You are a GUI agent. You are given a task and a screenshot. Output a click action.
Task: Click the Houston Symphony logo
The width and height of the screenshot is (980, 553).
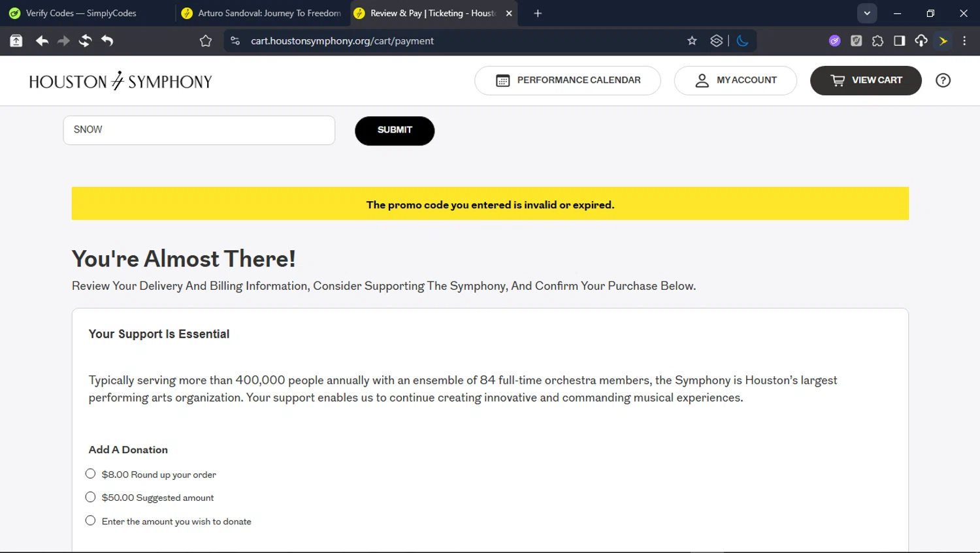121,81
